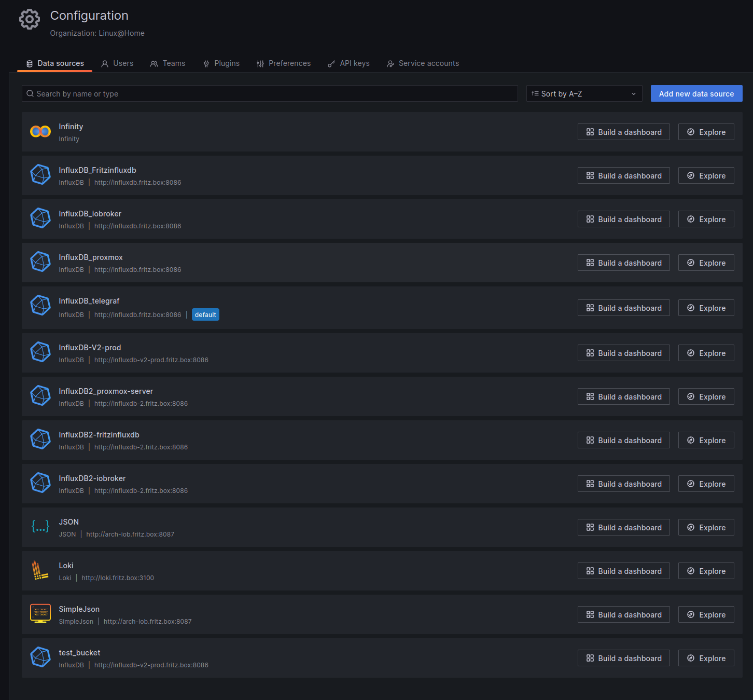Click the InfluxDB2_proxmox-server logo icon
The height and width of the screenshot is (700, 753).
40,396
